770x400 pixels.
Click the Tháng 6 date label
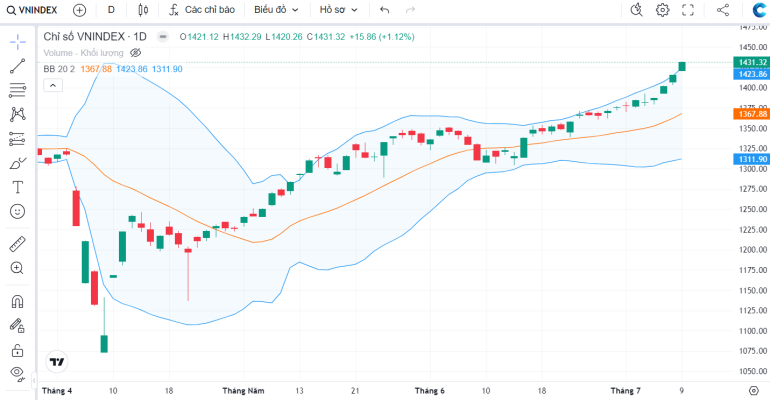coord(430,391)
